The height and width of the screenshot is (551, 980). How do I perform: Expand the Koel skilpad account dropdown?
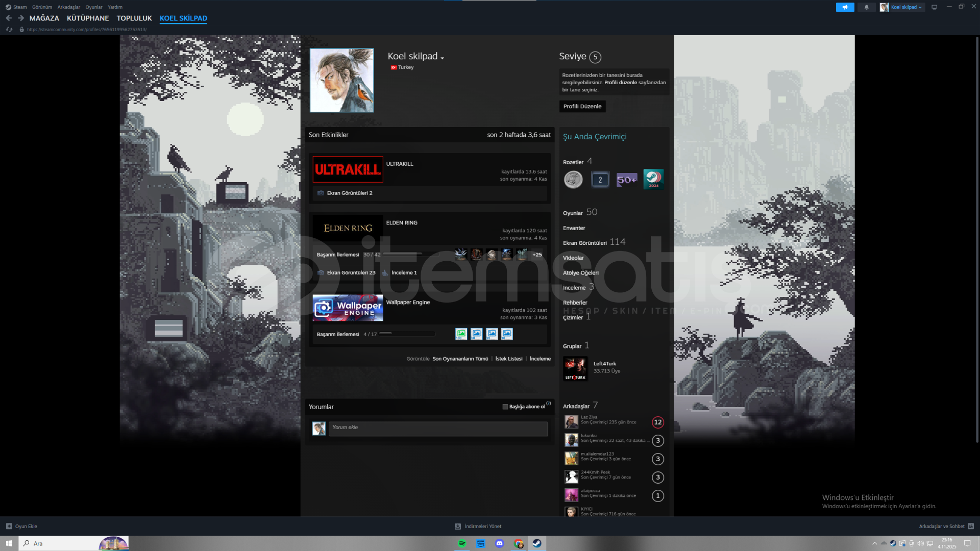pyautogui.click(x=907, y=7)
